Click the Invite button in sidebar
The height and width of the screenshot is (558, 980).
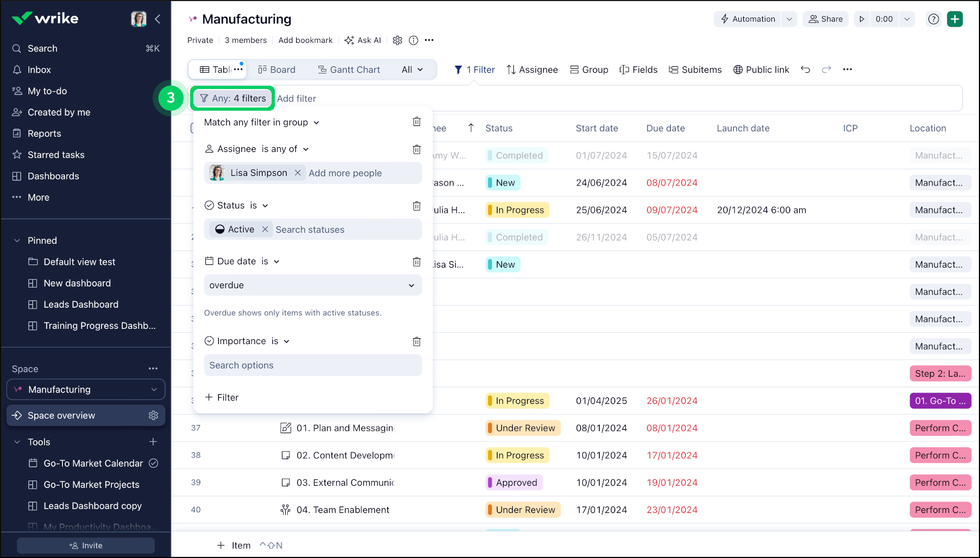point(86,546)
